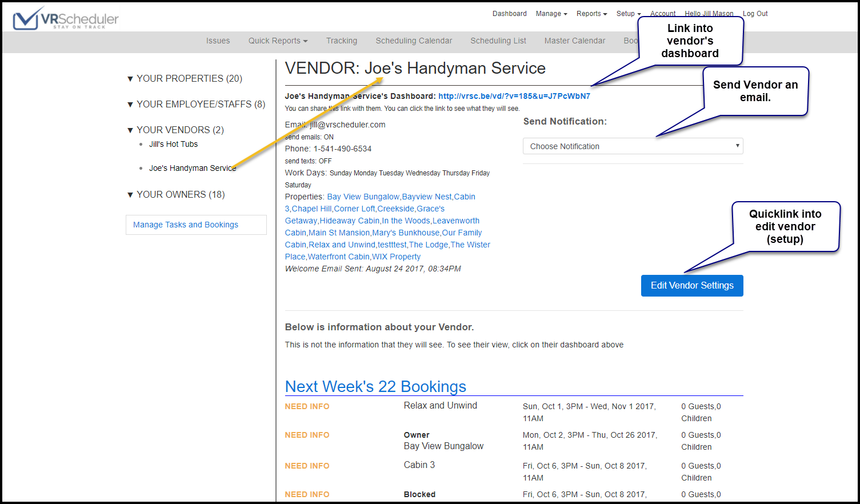The height and width of the screenshot is (504, 860).
Task: Open the Hideaway Cabin property link
Action: click(350, 221)
